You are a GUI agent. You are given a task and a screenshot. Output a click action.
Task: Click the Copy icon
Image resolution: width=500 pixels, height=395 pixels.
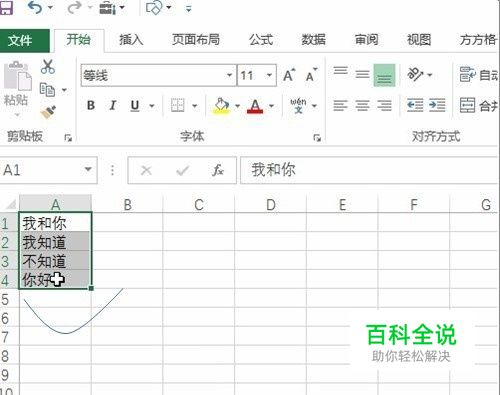(x=47, y=89)
